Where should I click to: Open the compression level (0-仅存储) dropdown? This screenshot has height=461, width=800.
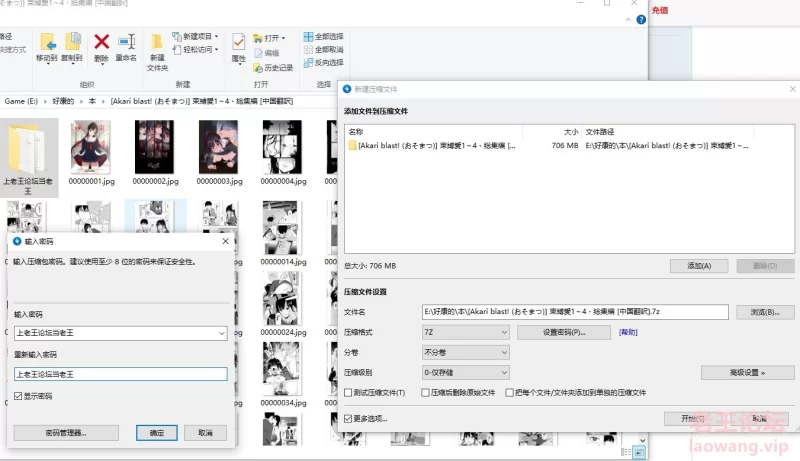coord(465,373)
